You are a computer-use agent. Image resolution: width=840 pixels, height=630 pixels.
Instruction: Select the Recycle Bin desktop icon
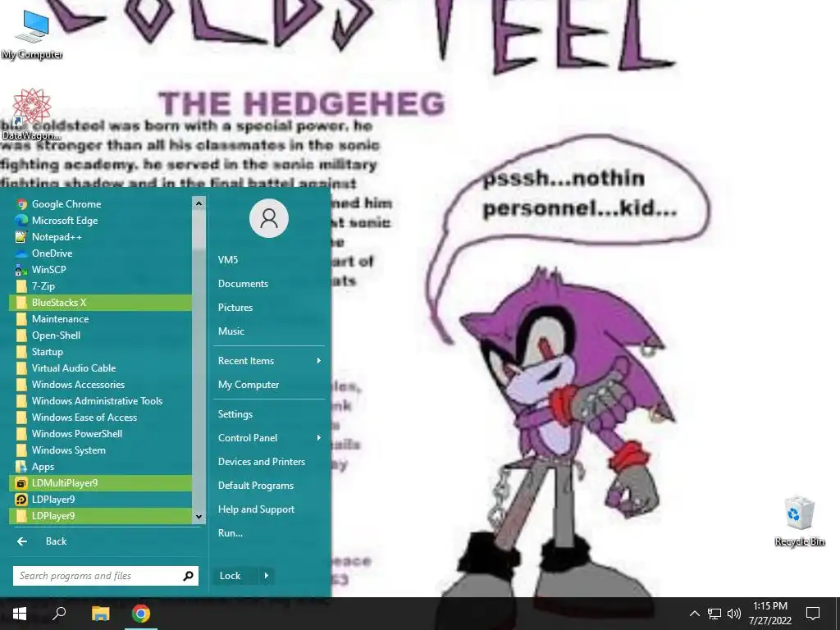799,522
